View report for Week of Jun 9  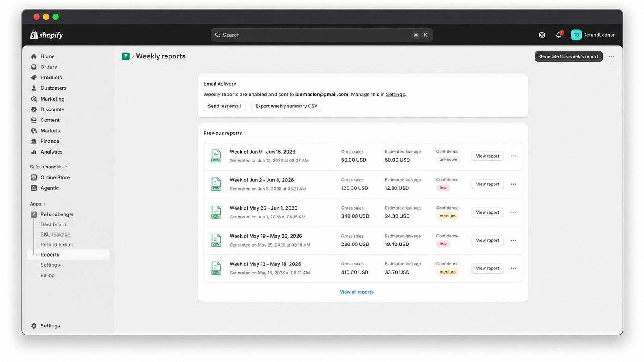pyautogui.click(x=487, y=156)
